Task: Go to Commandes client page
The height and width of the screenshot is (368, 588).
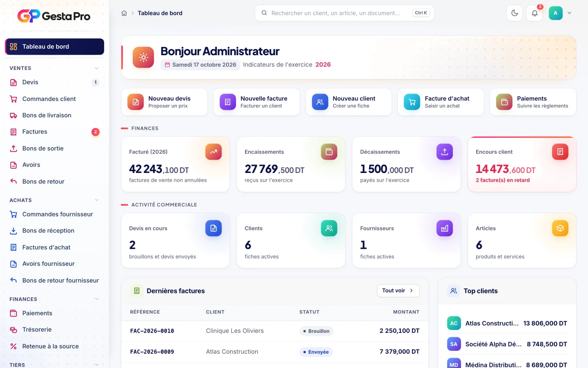Action: [54, 99]
